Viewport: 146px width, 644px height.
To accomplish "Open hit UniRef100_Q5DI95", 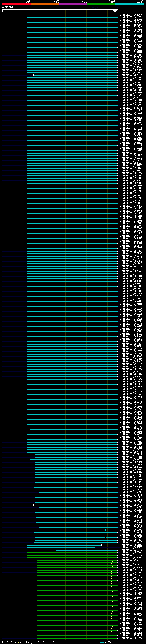I will pos(131,429).
